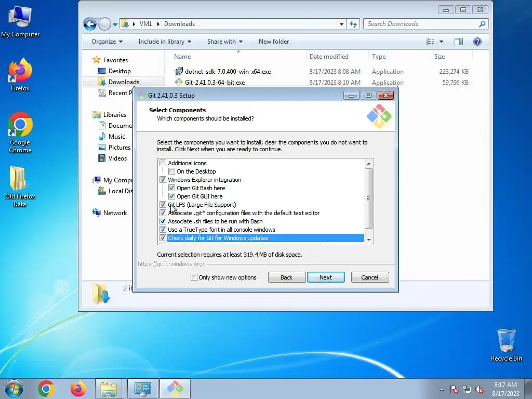Open Network in navigation pane

[x=115, y=212]
